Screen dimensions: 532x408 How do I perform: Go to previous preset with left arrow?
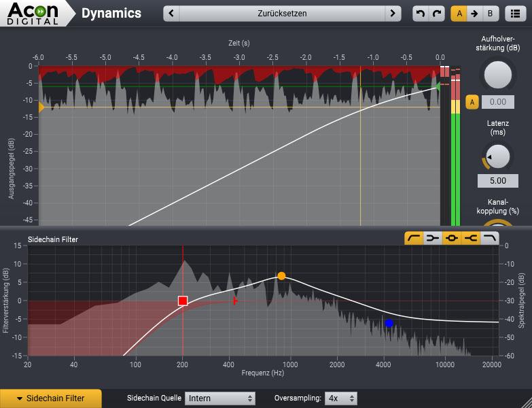coord(173,14)
